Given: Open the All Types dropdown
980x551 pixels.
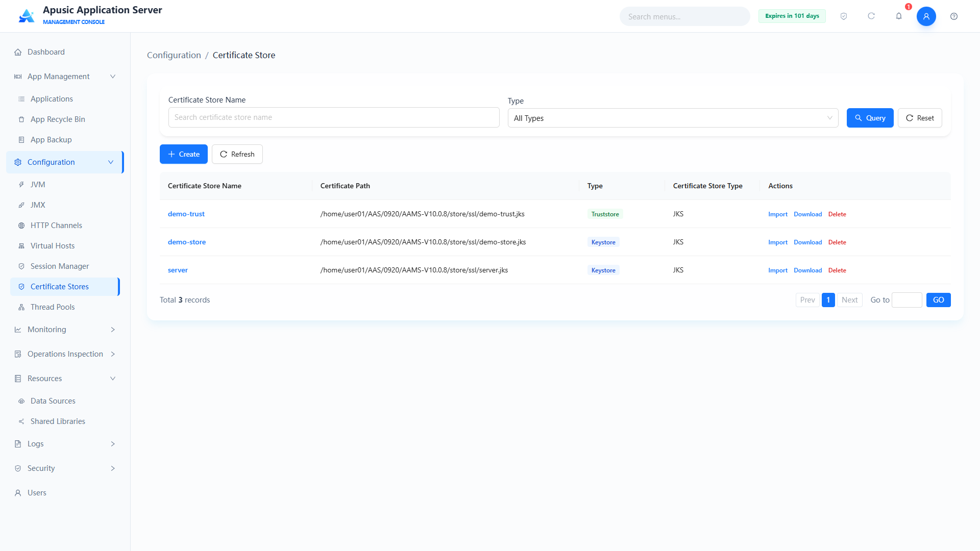Looking at the screenshot, I should coord(673,118).
